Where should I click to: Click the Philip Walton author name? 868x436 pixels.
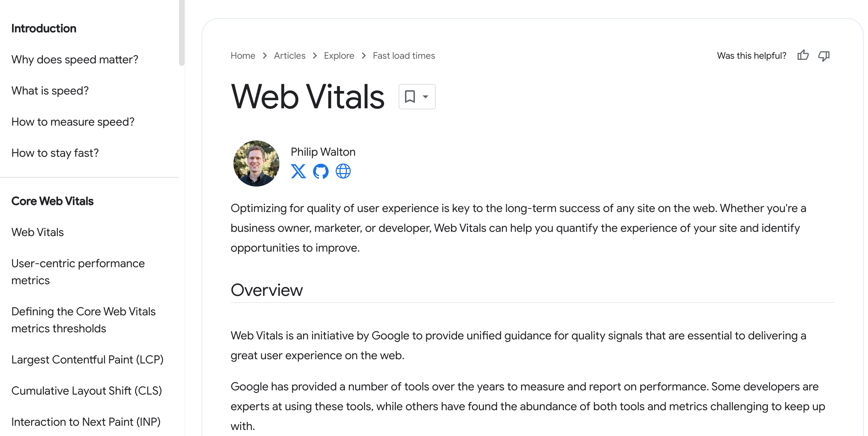tap(323, 152)
